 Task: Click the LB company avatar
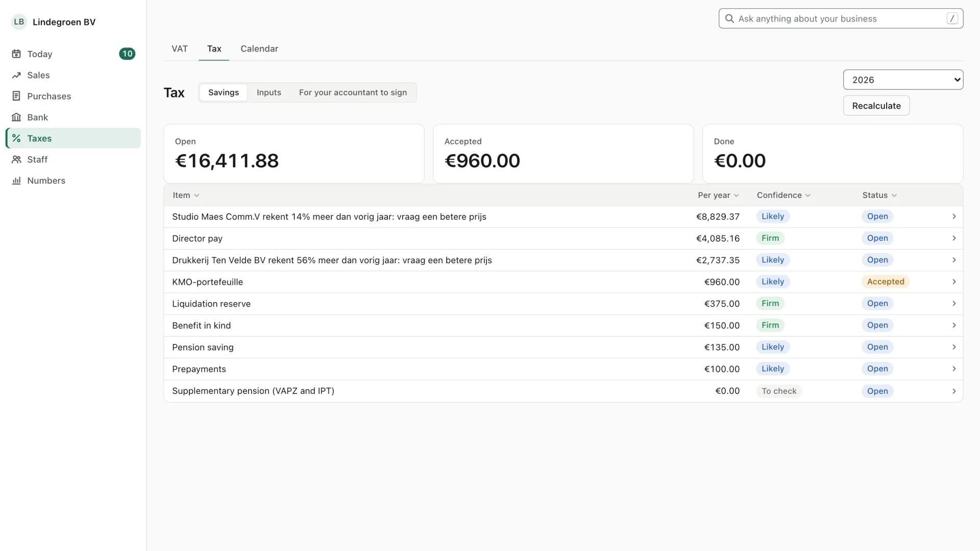pyautogui.click(x=19, y=22)
